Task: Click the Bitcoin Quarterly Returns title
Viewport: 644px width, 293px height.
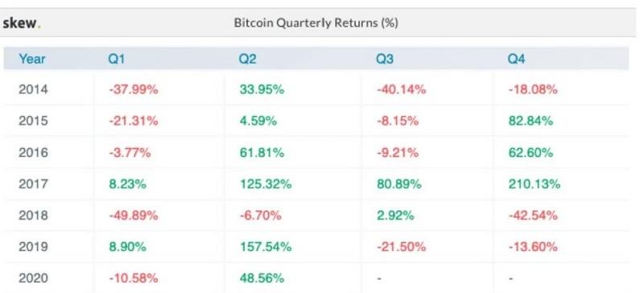Action: coord(316,23)
